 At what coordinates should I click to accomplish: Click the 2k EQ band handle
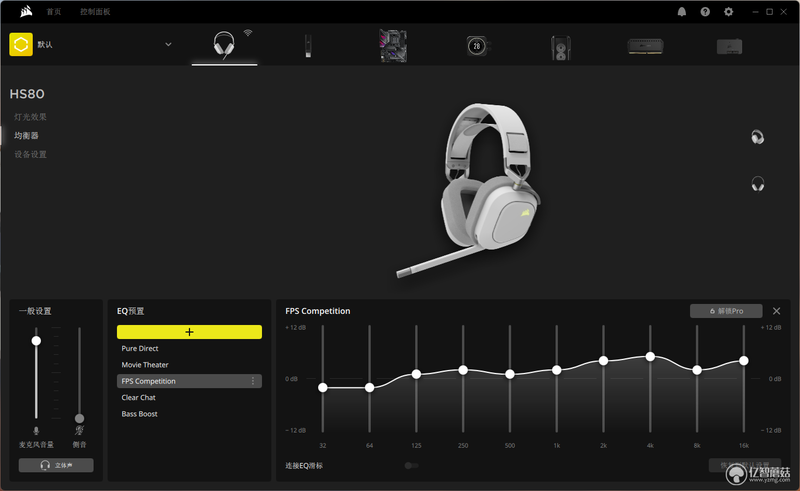coord(604,361)
